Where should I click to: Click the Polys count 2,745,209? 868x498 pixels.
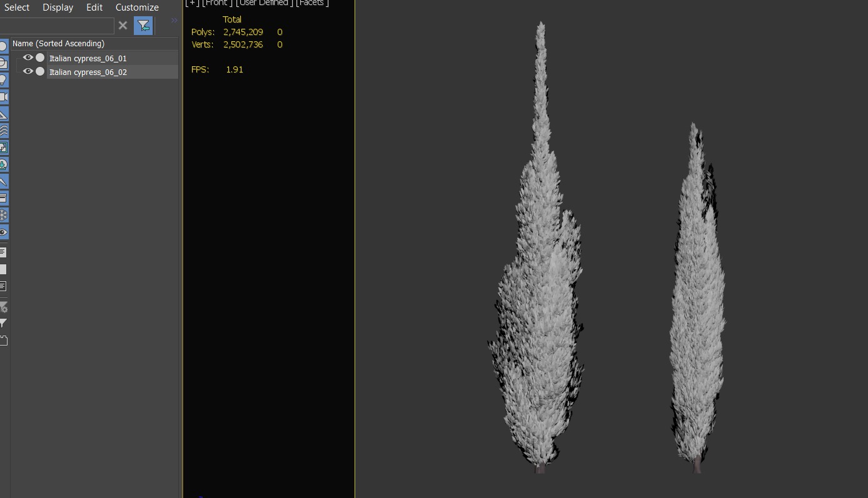(x=243, y=32)
